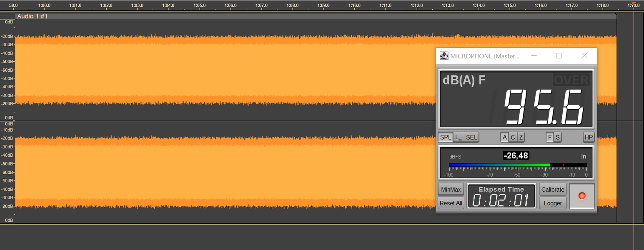Select SPL measurement mode
This screenshot has width=644, height=250.
pyautogui.click(x=446, y=137)
